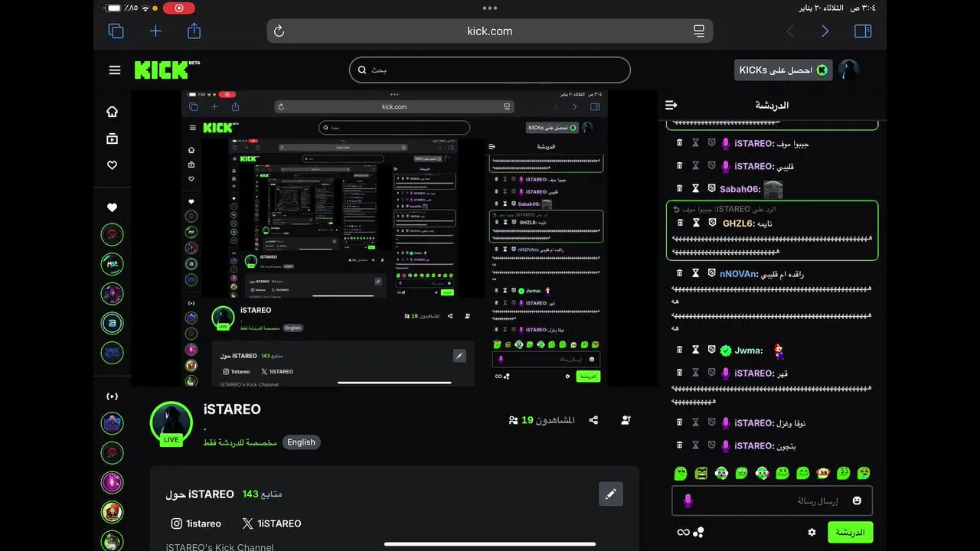980x551 pixels.
Task: Click GHZL6 username in chat
Action: click(x=739, y=223)
